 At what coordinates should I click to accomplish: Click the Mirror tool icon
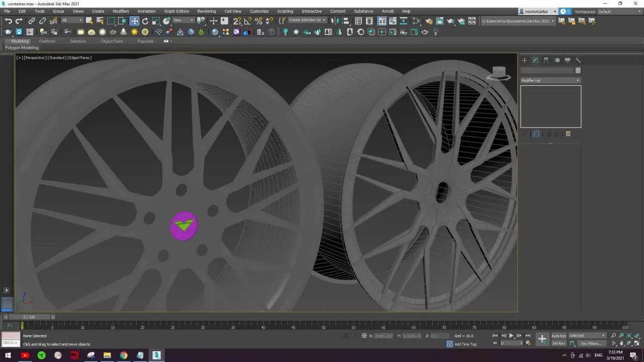pyautogui.click(x=335, y=21)
